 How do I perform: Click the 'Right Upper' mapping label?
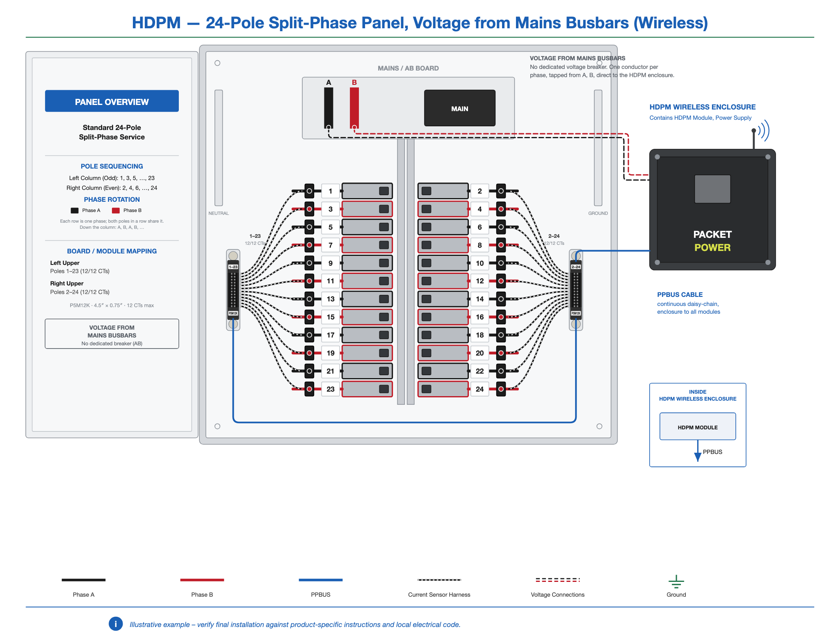(66, 283)
